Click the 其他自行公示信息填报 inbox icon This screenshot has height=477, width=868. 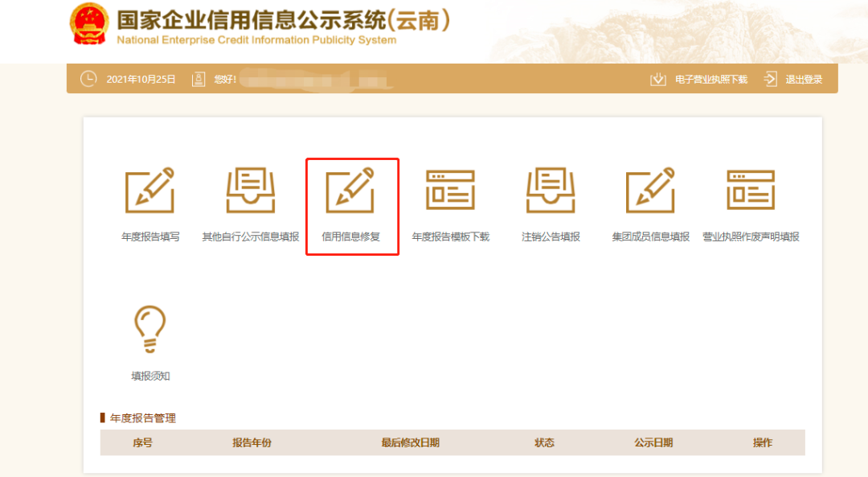250,191
